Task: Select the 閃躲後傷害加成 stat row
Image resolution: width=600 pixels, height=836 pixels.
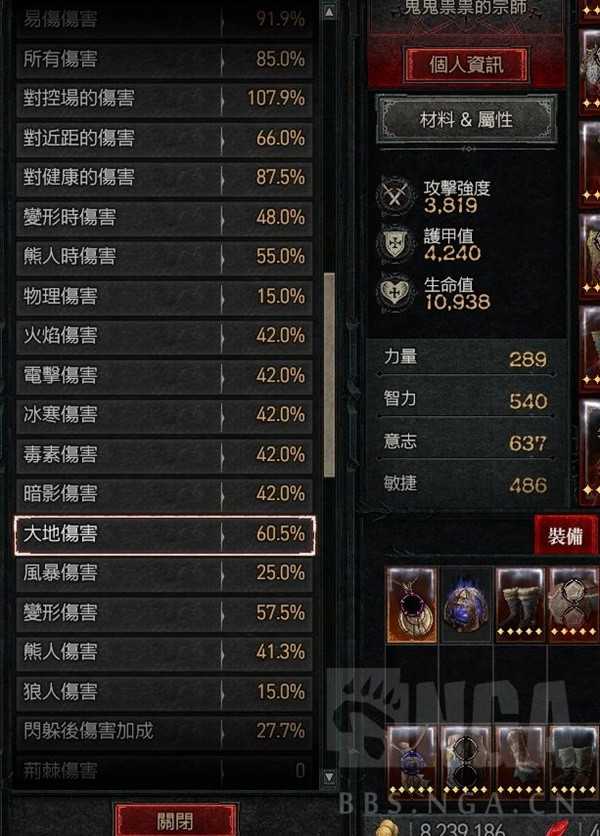Action: [x=164, y=730]
